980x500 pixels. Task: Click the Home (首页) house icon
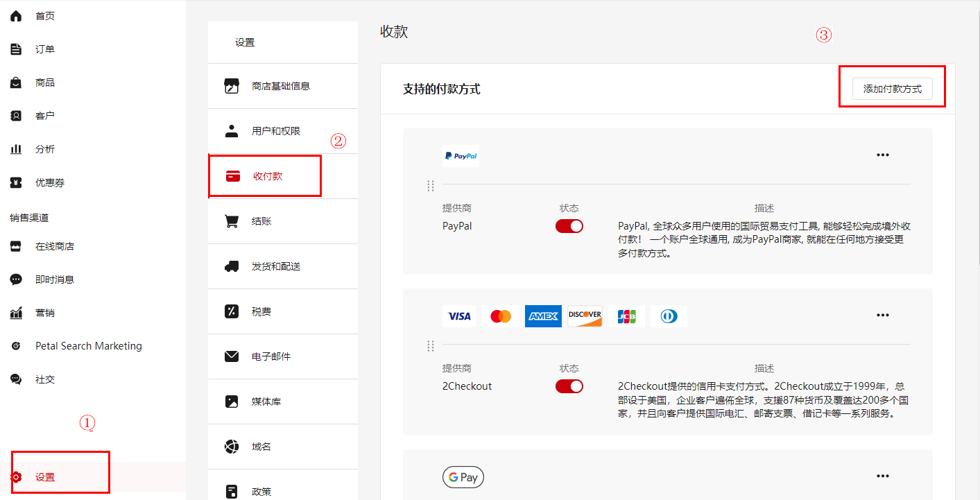point(16,16)
